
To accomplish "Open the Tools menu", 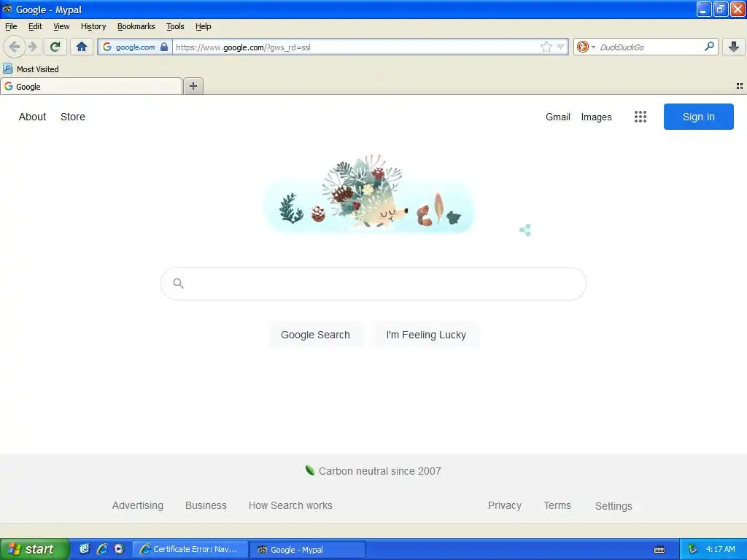I will point(175,26).
